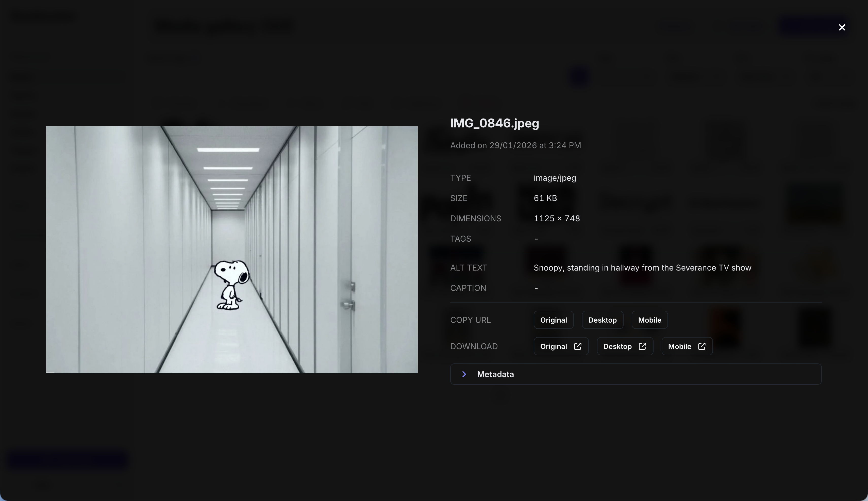Click the Snoopy alt text description

coord(642,268)
